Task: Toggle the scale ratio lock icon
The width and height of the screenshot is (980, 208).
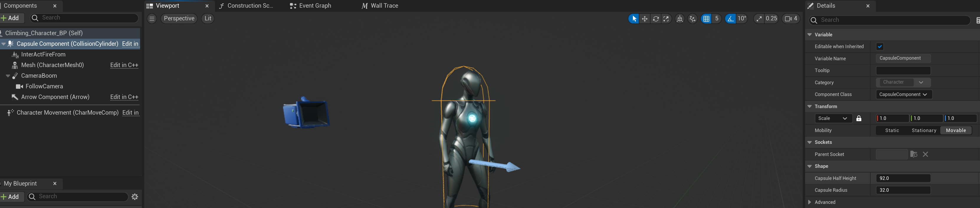Action: [858, 118]
